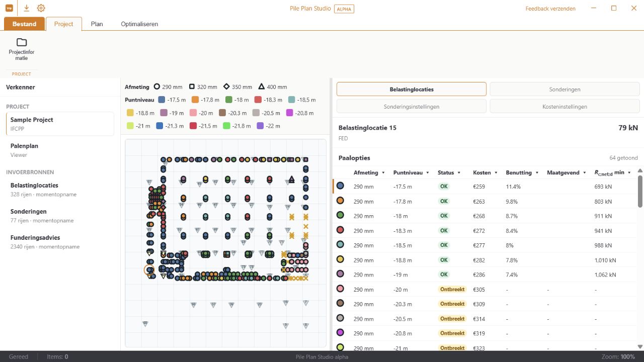The image size is (644, 362).
Task: Click the -18,3 m red color swatch
Action: click(258, 100)
